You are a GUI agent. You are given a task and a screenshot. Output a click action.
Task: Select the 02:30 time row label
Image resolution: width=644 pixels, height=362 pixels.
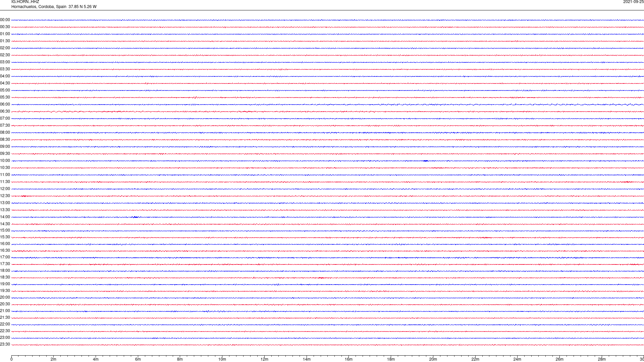(x=5, y=55)
